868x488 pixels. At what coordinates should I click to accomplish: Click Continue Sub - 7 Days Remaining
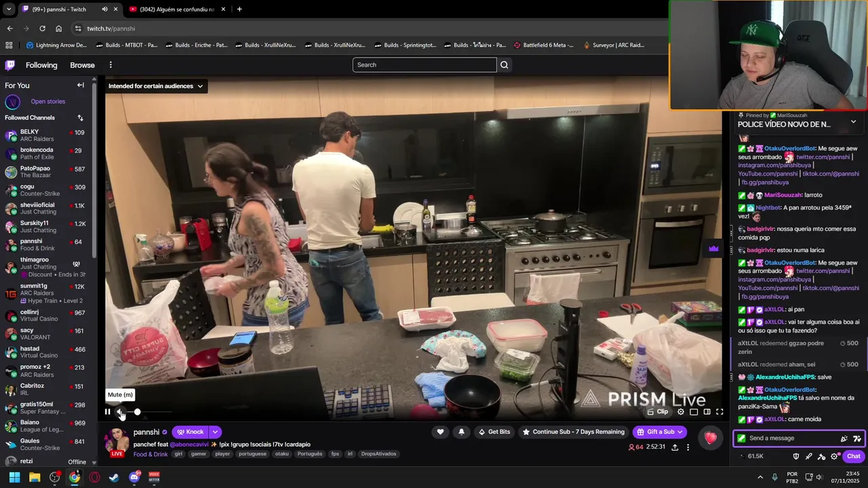click(x=574, y=432)
